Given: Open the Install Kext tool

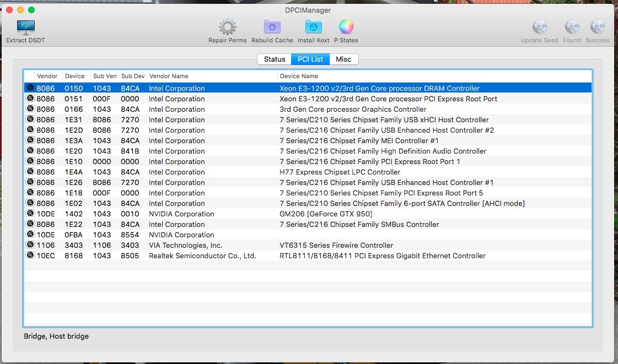Looking at the screenshot, I should pos(313,27).
